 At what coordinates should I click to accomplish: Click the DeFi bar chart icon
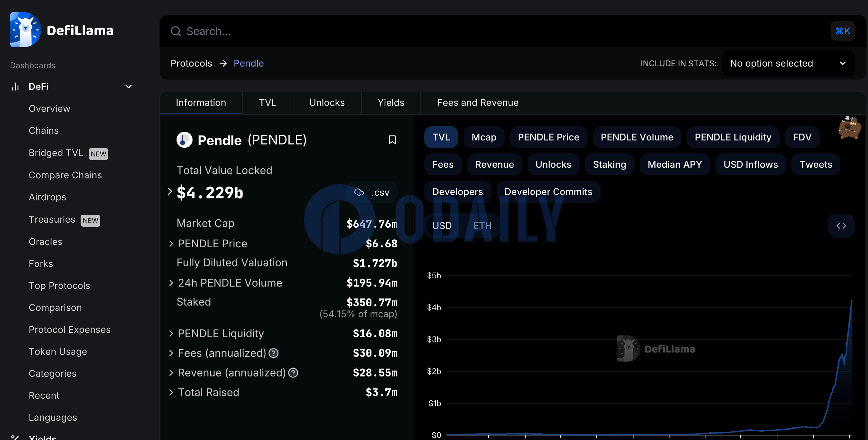click(x=15, y=87)
